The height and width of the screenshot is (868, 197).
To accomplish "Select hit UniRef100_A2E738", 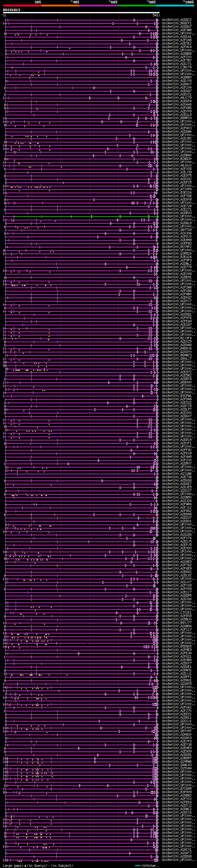I will point(177,477).
